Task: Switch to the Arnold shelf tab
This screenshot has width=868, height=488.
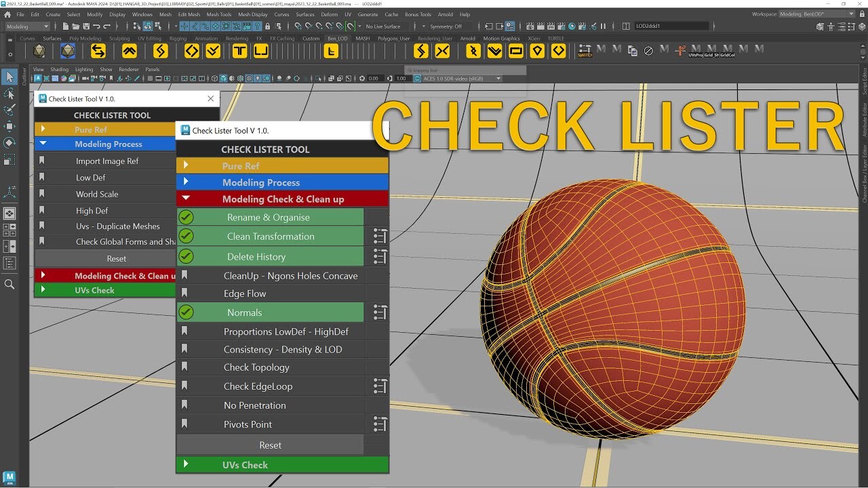Action: pos(468,39)
